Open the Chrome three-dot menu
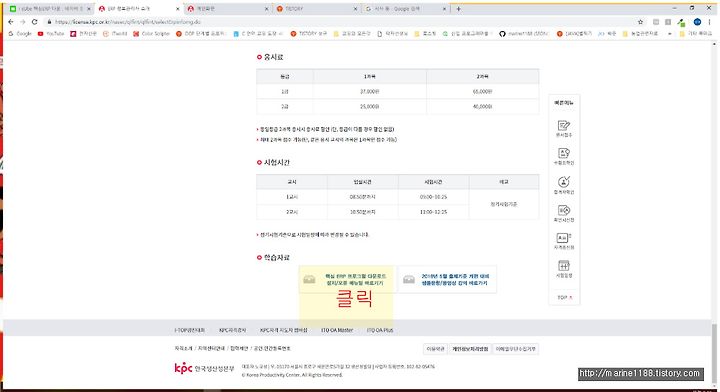The image size is (720, 392). coord(709,22)
